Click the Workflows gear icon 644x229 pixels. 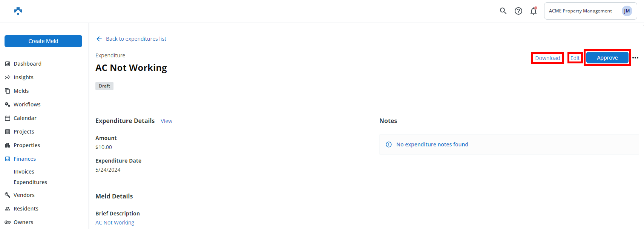(8, 105)
